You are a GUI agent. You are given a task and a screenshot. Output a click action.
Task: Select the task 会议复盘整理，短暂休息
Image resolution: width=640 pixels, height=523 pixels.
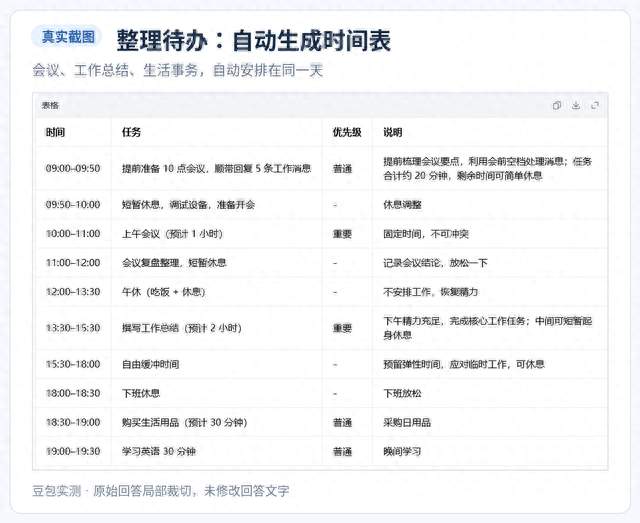(174, 263)
